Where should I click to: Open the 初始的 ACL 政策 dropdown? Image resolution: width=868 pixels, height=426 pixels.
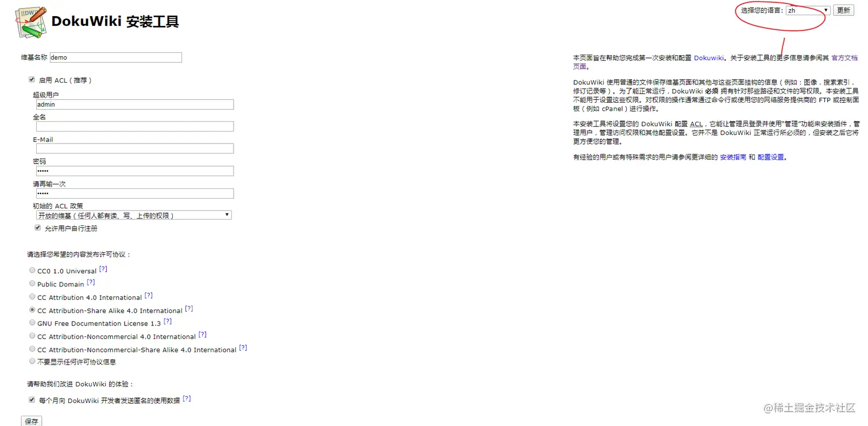point(133,215)
